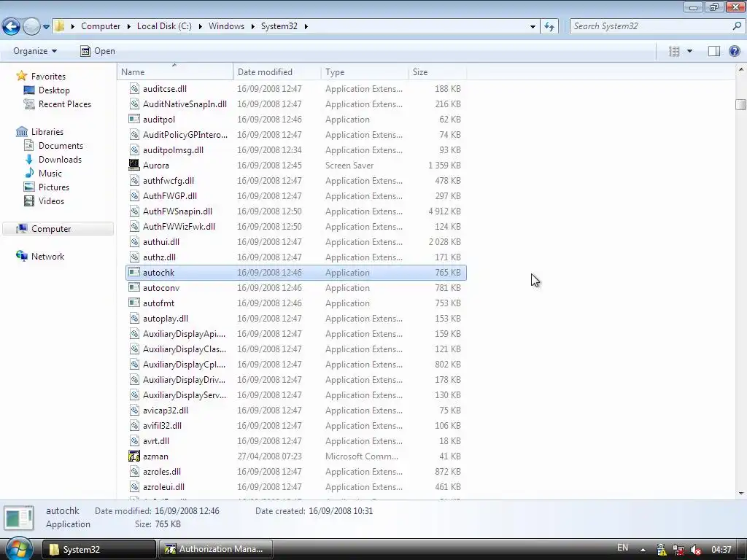Click the EN language indicator
747x560 pixels.
tap(622, 548)
